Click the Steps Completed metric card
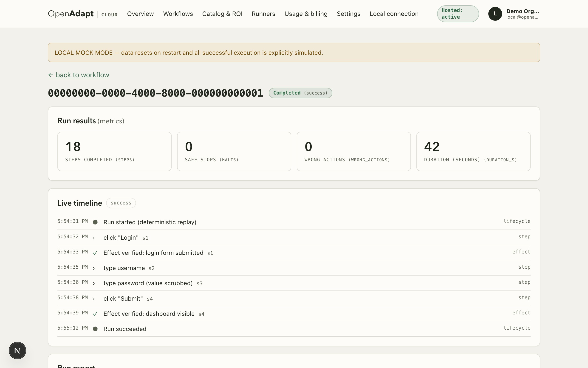The width and height of the screenshot is (588, 368). [114, 151]
